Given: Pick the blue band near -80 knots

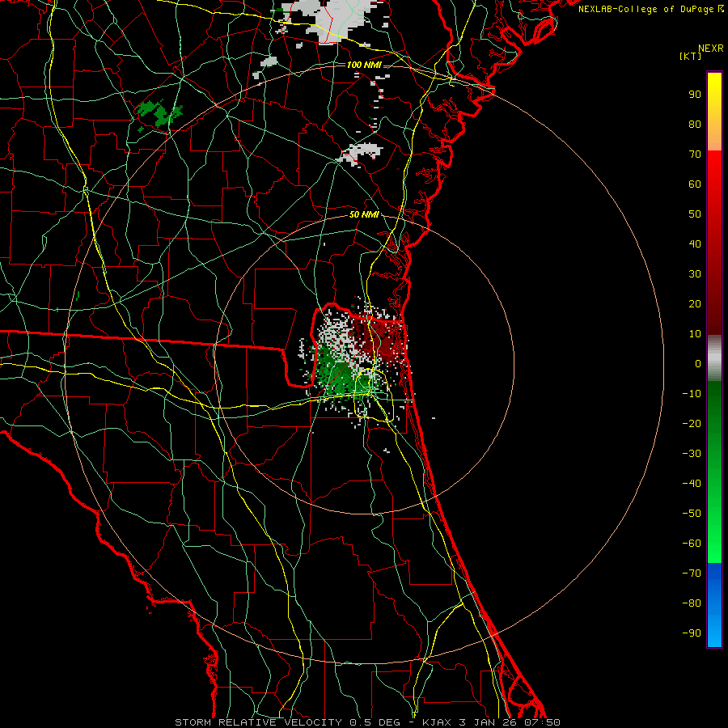Looking at the screenshot, I should tap(714, 603).
